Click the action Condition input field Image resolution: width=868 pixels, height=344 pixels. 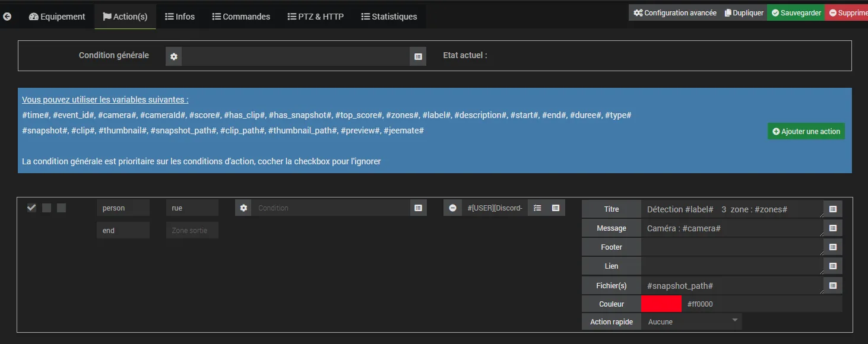click(331, 208)
